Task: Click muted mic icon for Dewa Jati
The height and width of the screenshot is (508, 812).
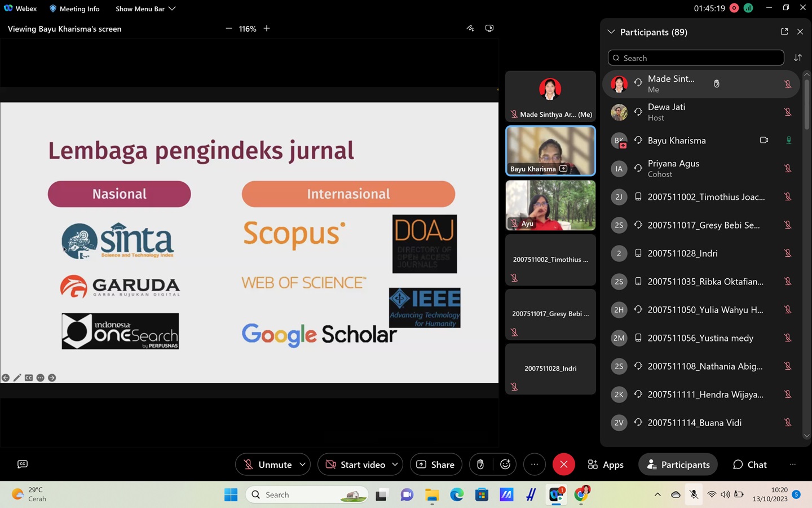Action: pyautogui.click(x=788, y=112)
